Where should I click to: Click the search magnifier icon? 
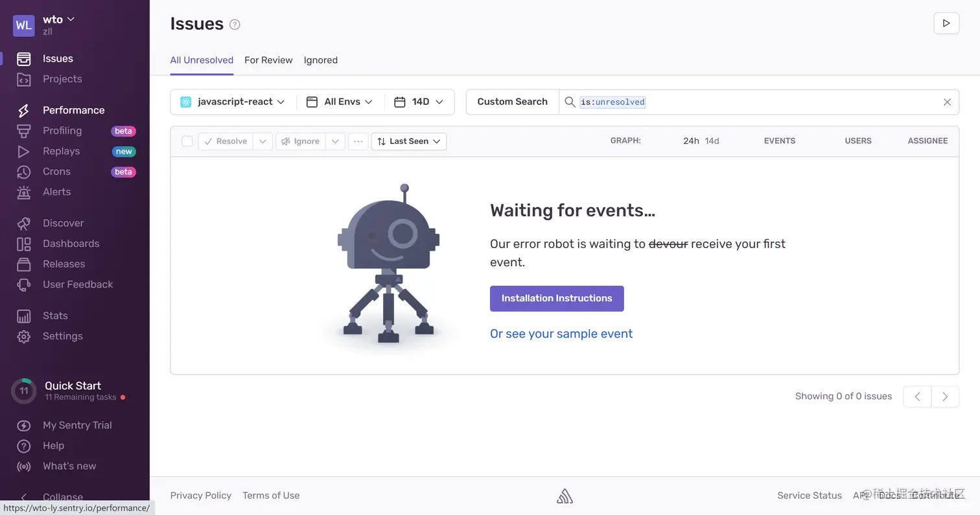click(570, 102)
